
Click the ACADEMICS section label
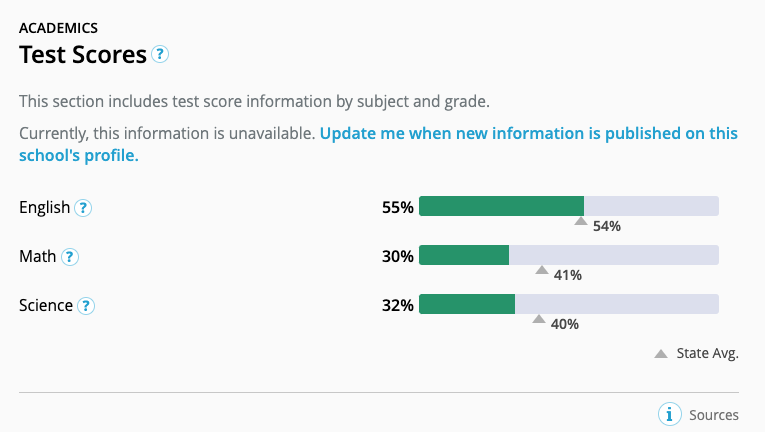pos(59,28)
